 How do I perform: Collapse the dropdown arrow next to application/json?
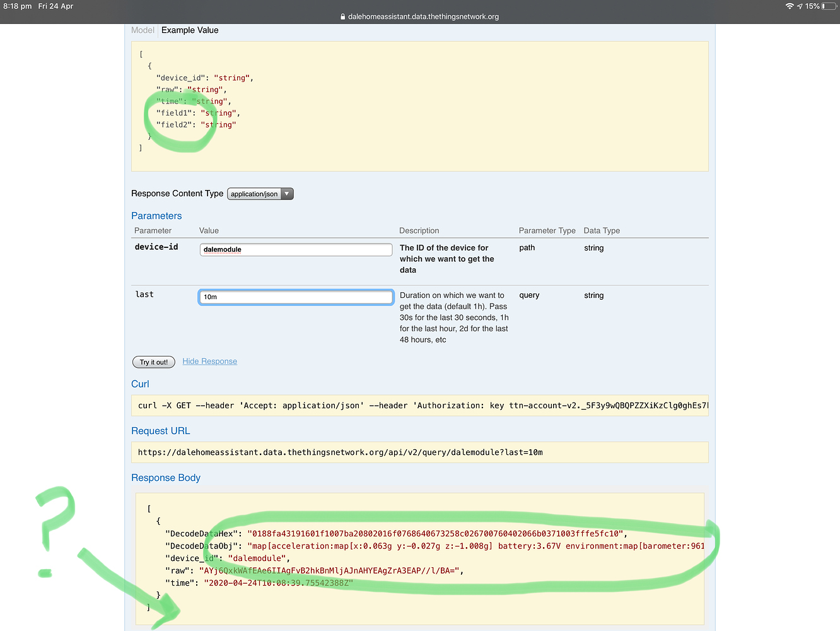(287, 194)
